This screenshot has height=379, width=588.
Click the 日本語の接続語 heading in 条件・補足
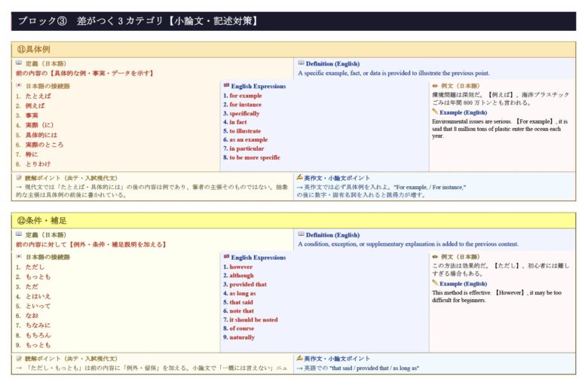pos(48,257)
